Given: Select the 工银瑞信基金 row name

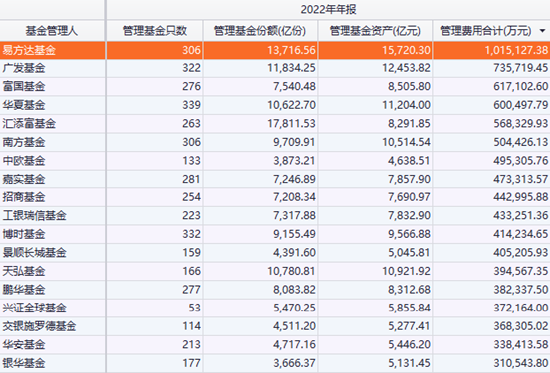Looking at the screenshot, I should coord(34,215).
